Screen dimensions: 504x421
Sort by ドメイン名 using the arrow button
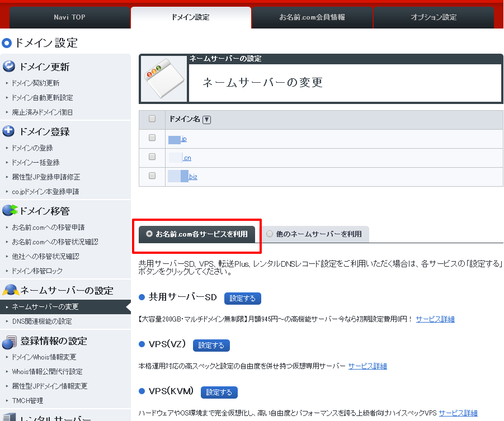tap(206, 120)
